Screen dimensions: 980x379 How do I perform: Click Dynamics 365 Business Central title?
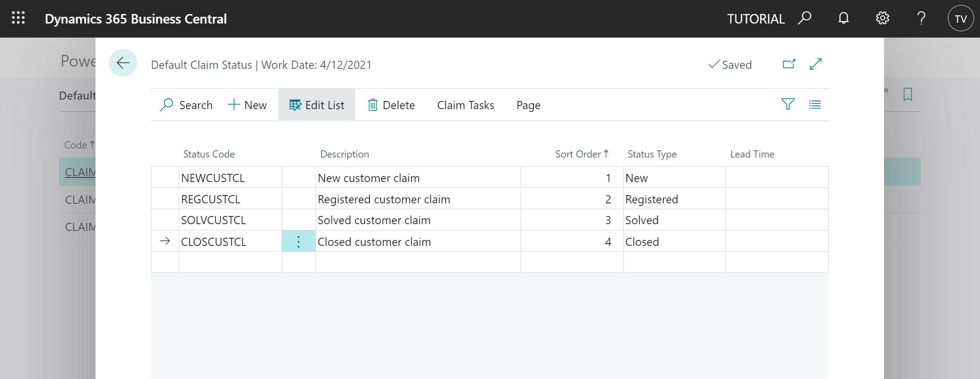point(136,19)
